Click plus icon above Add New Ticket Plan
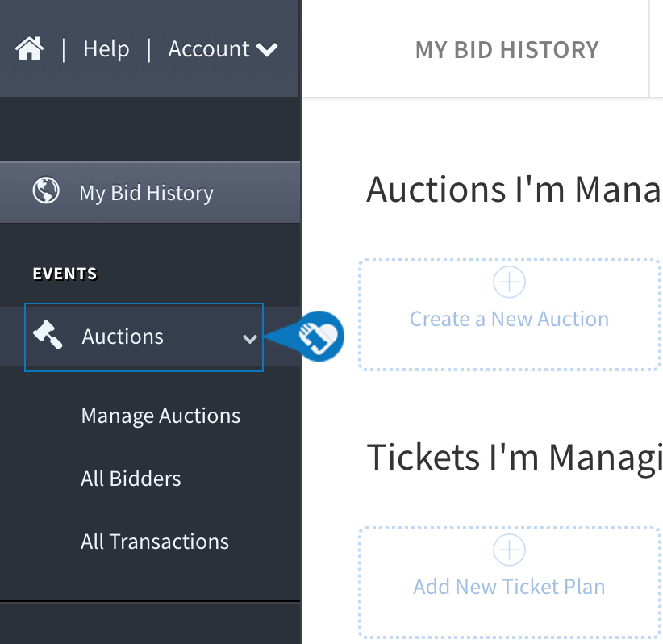663x644 pixels. point(509,550)
